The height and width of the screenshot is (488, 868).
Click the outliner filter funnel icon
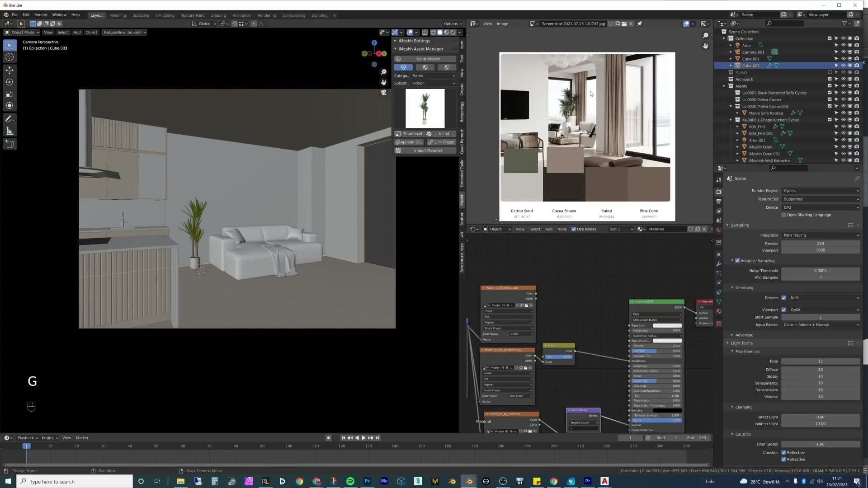[844, 23]
